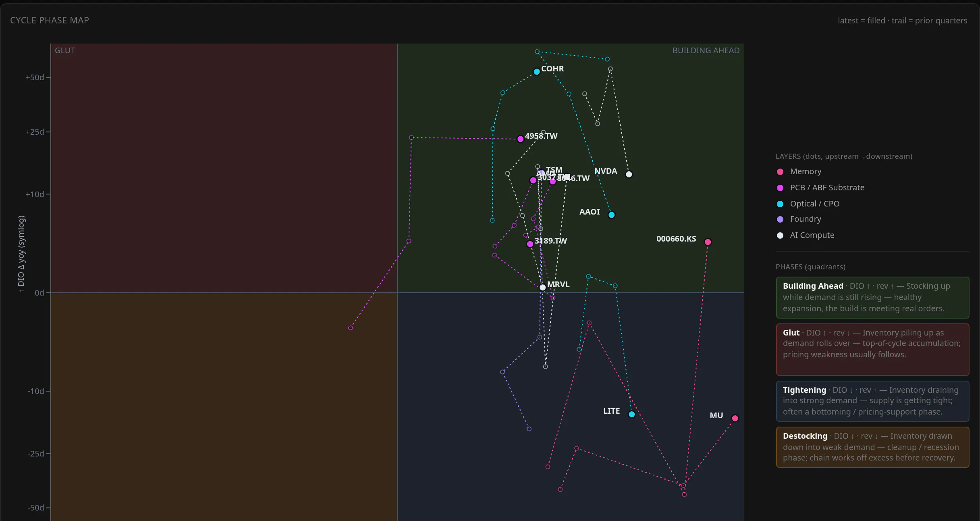Select the Optical / CPO layer label
This screenshot has height=521, width=980.
(x=815, y=204)
